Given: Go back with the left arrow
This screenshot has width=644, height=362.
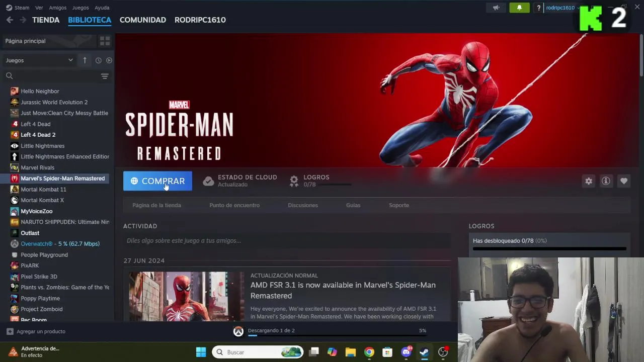Looking at the screenshot, I should [10, 20].
